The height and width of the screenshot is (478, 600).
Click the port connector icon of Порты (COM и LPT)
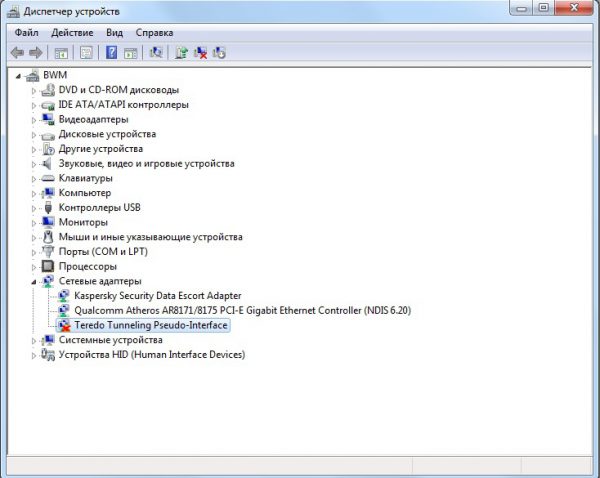point(48,251)
